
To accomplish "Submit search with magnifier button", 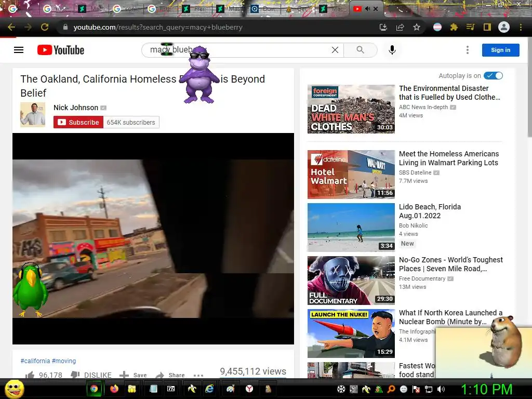I will 361,50.
